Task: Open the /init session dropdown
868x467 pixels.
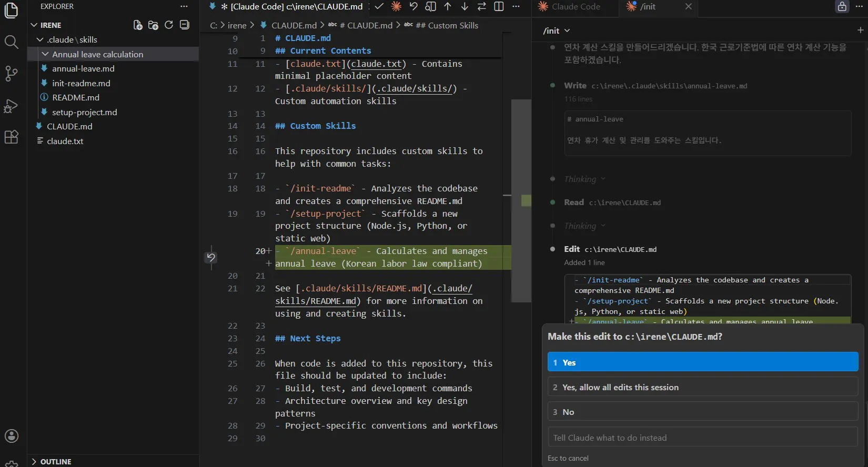Action: 557,31
